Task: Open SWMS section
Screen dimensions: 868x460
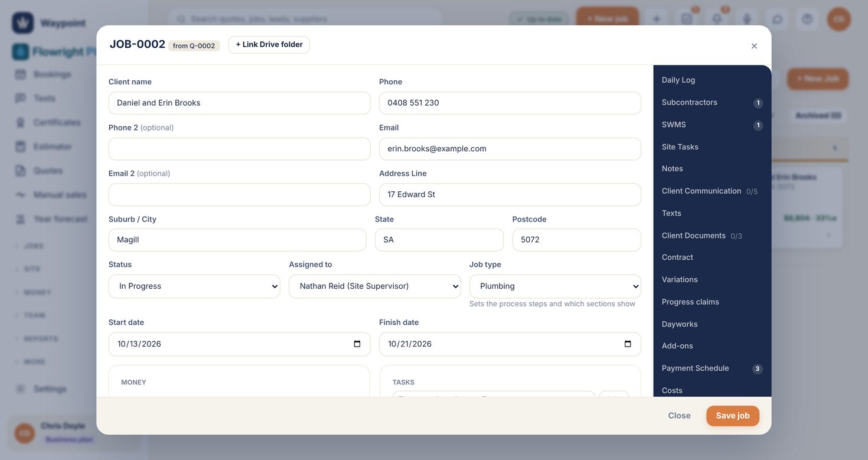Action: coord(712,125)
